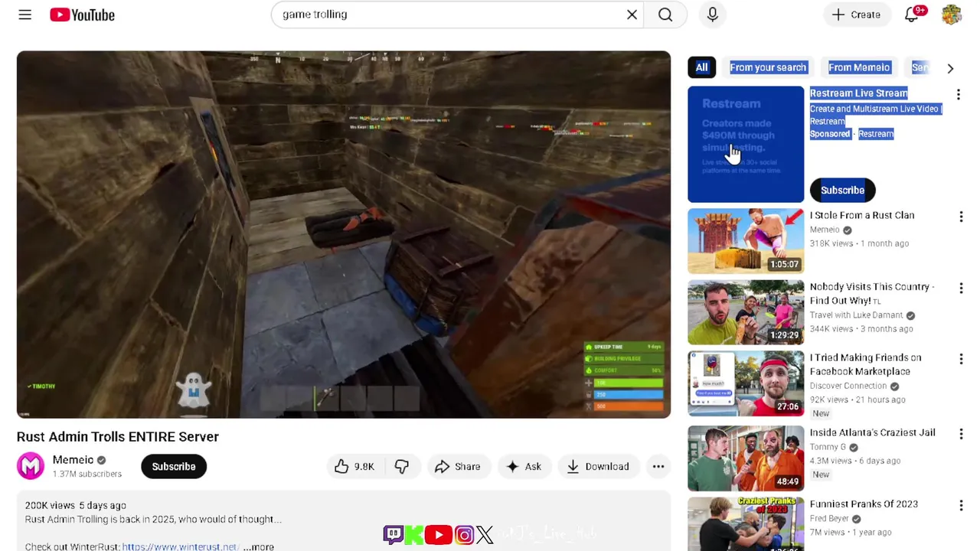
Task: Open the Restream Live Stream ad thumbnail
Action: pyautogui.click(x=746, y=144)
